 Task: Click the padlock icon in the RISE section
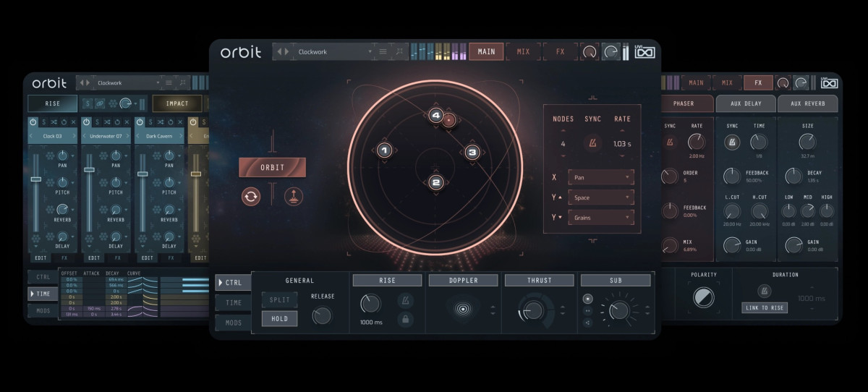405,319
